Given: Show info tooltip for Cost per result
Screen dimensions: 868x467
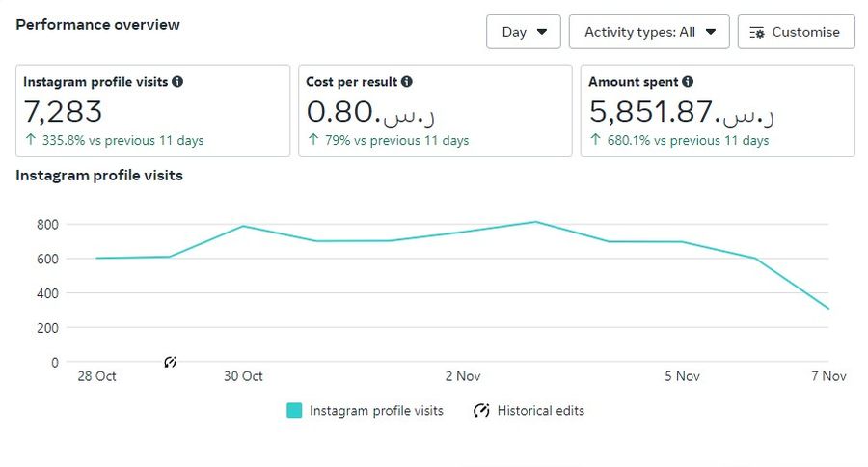Looking at the screenshot, I should pyautogui.click(x=407, y=81).
